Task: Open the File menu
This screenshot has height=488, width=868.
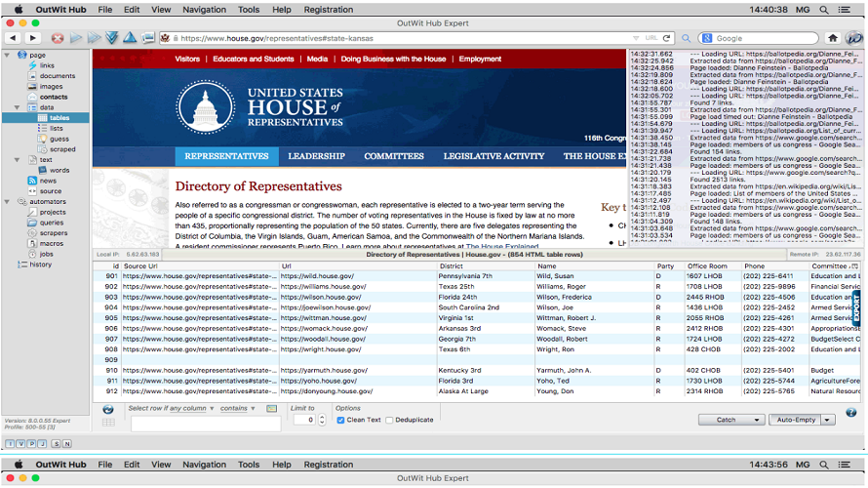Action: 104,10
